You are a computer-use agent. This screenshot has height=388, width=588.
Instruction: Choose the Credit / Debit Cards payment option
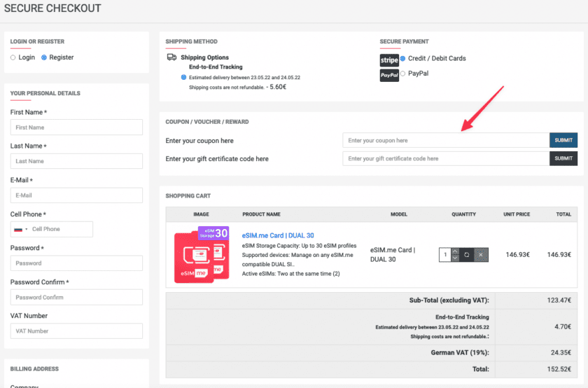tap(402, 59)
